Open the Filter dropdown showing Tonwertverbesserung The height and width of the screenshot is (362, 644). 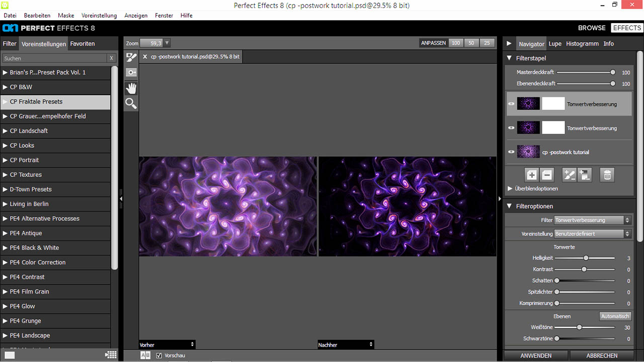tap(592, 220)
